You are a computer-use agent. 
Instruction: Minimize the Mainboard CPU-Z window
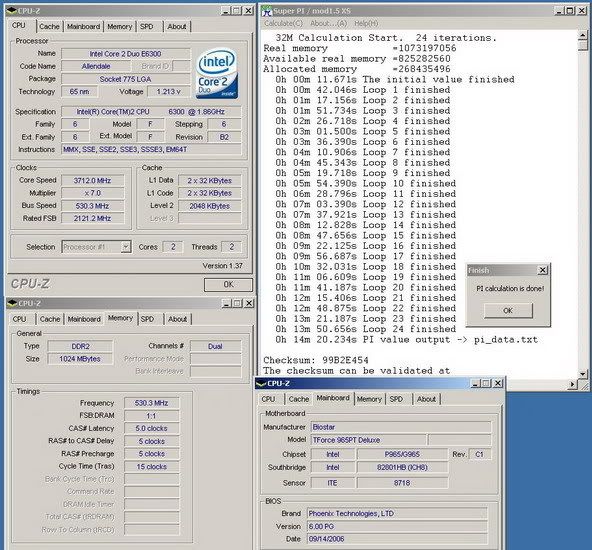tap(475, 384)
